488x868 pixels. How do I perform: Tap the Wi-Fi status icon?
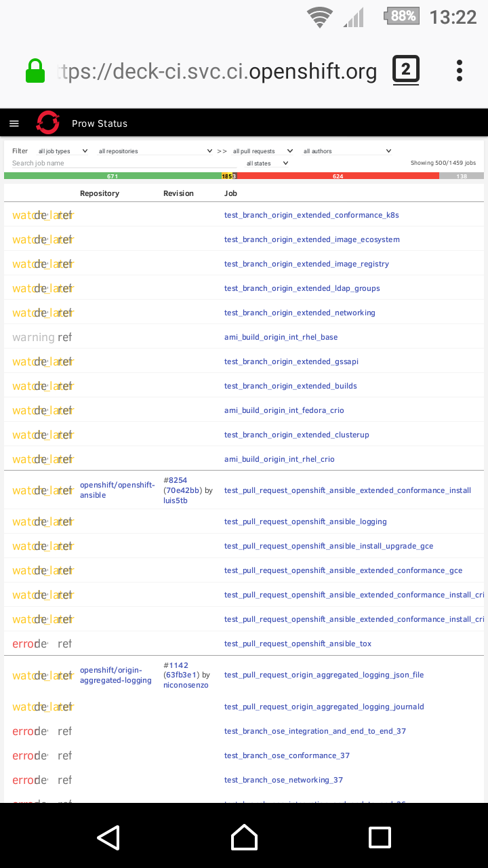click(320, 17)
